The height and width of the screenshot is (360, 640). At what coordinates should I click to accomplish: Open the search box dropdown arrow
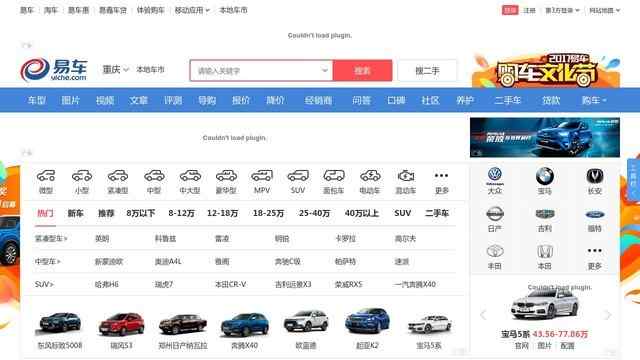tap(324, 70)
